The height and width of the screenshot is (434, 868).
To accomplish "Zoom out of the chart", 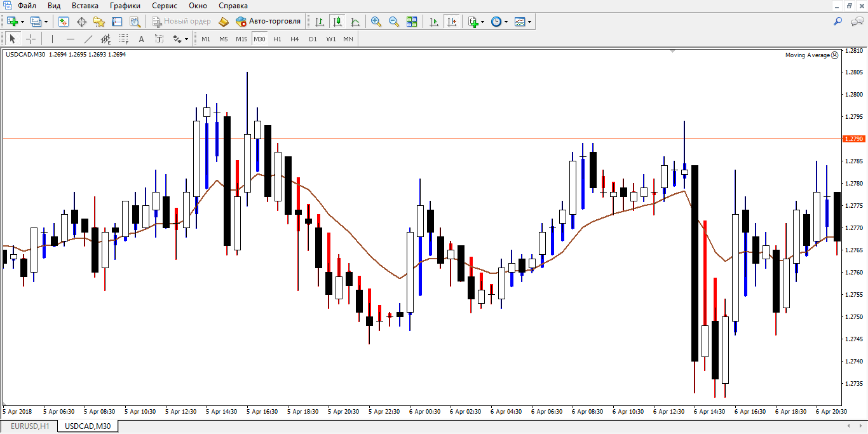I will [x=394, y=22].
